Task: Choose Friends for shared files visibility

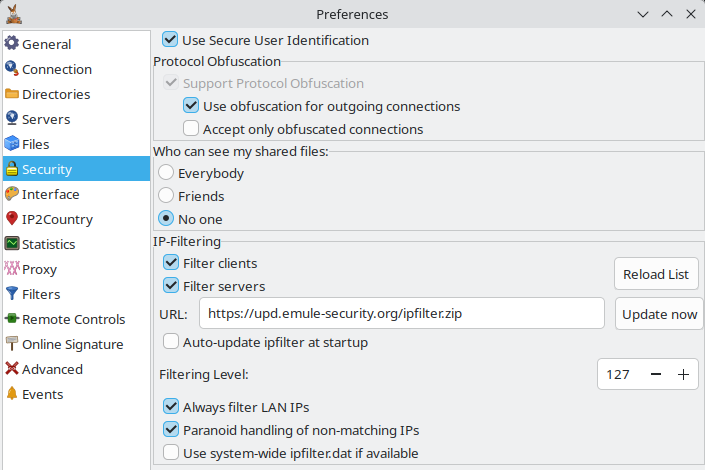Action: [x=166, y=196]
